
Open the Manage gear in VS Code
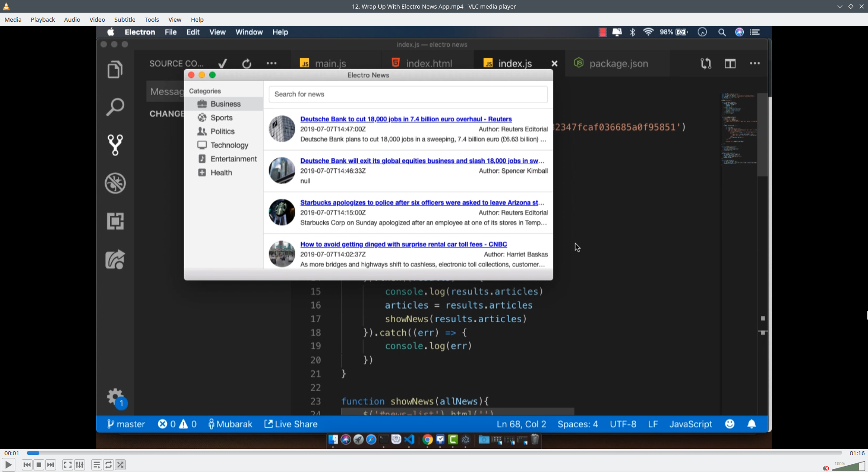click(115, 397)
